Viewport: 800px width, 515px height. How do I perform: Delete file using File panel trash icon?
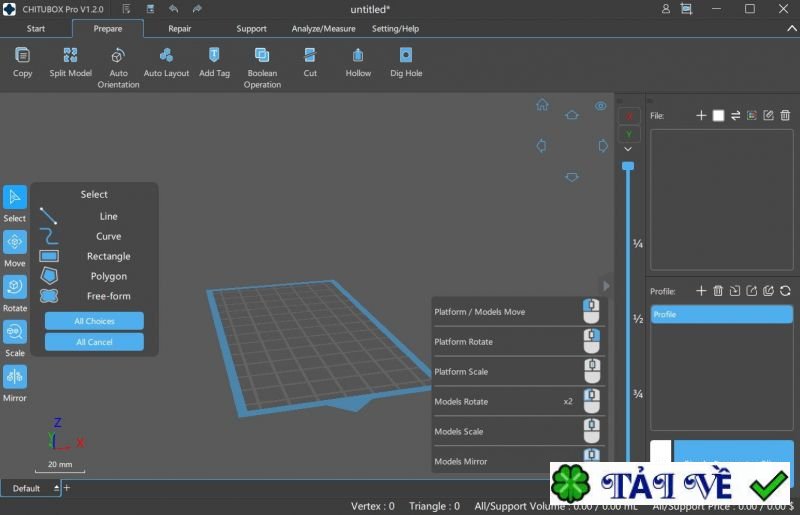[x=785, y=116]
